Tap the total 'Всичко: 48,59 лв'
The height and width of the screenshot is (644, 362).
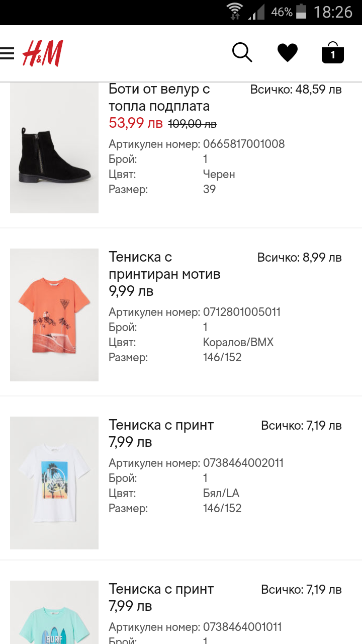(x=296, y=90)
